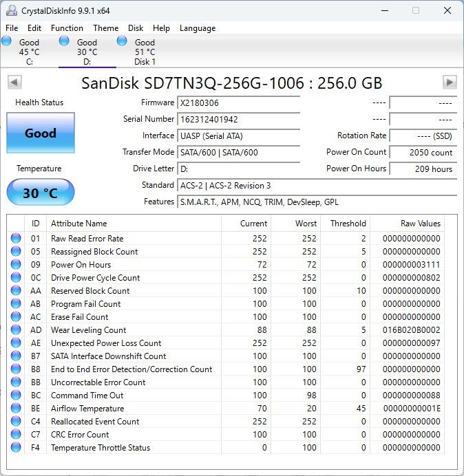The height and width of the screenshot is (476, 464).
Task: Click the status orb for attribute 09 Power On Hours
Action: pyautogui.click(x=16, y=264)
